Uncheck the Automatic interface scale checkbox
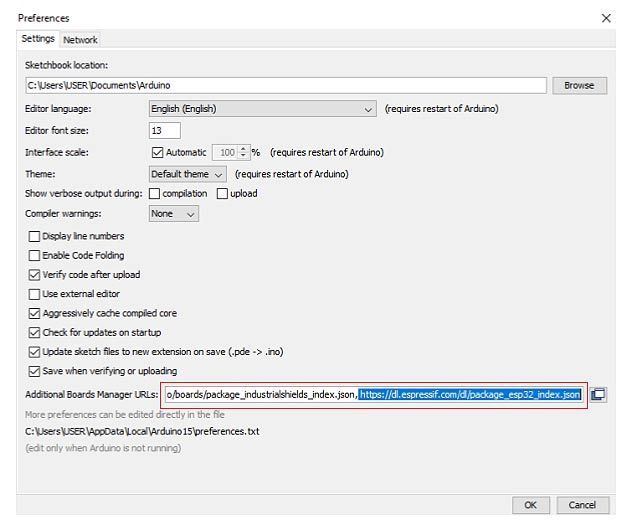Screen dimensions: 630x532 (x=158, y=152)
